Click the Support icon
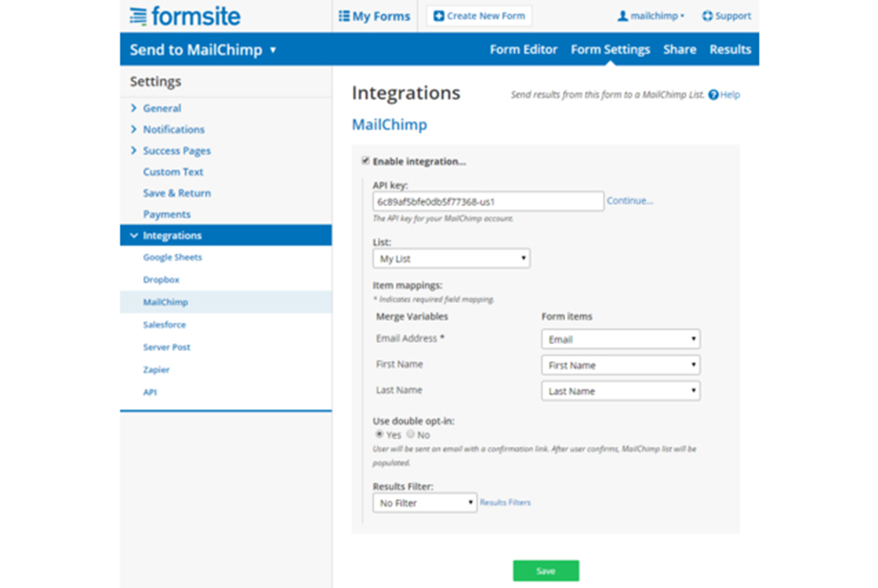This screenshot has height=588, width=878. click(x=708, y=15)
